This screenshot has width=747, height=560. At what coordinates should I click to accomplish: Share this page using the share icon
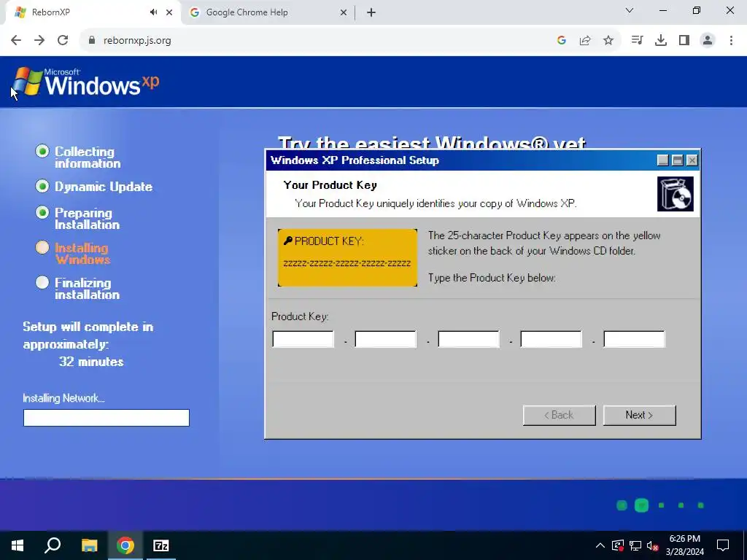click(x=585, y=41)
